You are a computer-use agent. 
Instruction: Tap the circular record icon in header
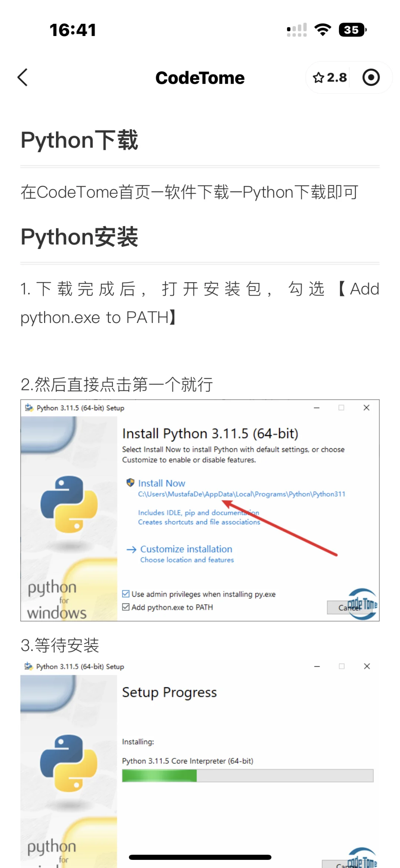[371, 77]
